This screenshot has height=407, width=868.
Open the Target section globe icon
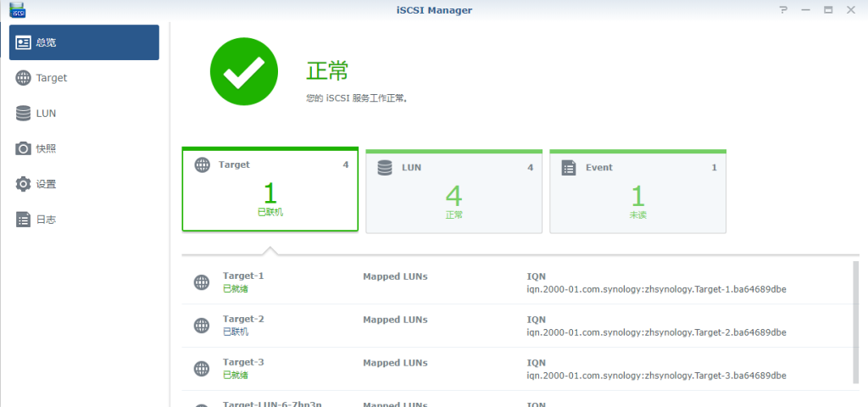(23, 78)
